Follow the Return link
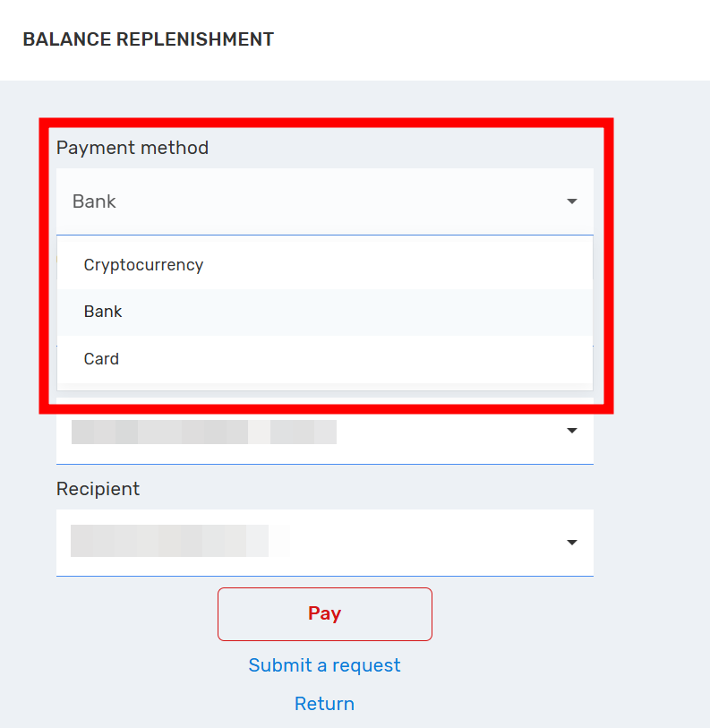 click(324, 704)
